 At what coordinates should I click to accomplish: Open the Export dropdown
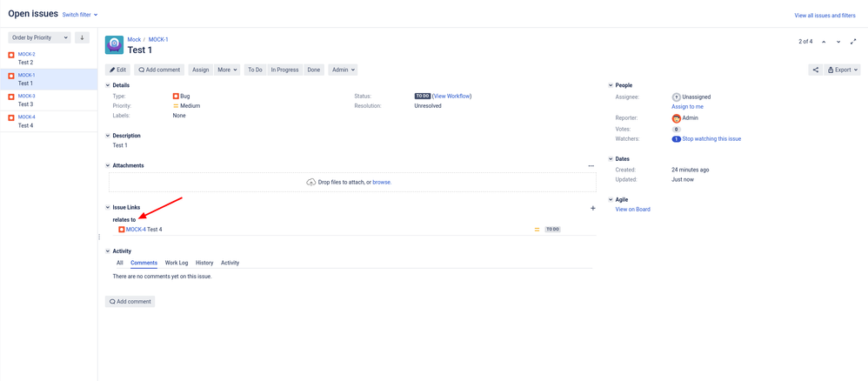843,70
